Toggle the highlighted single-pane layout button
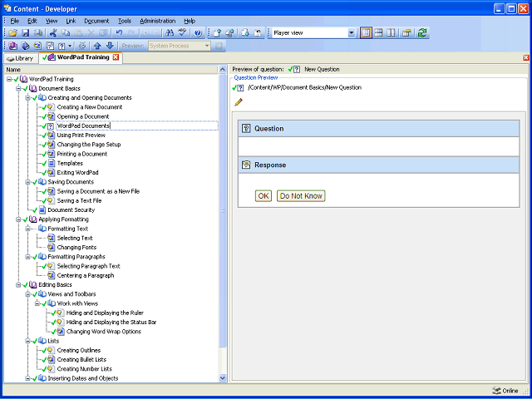 coord(366,33)
